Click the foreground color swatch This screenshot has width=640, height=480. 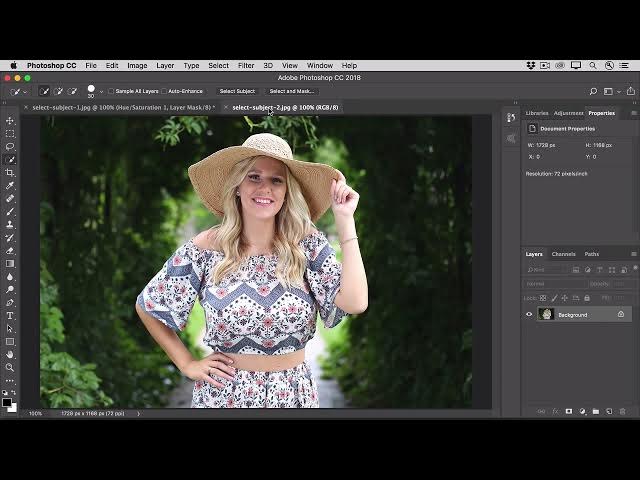click(x=7, y=401)
